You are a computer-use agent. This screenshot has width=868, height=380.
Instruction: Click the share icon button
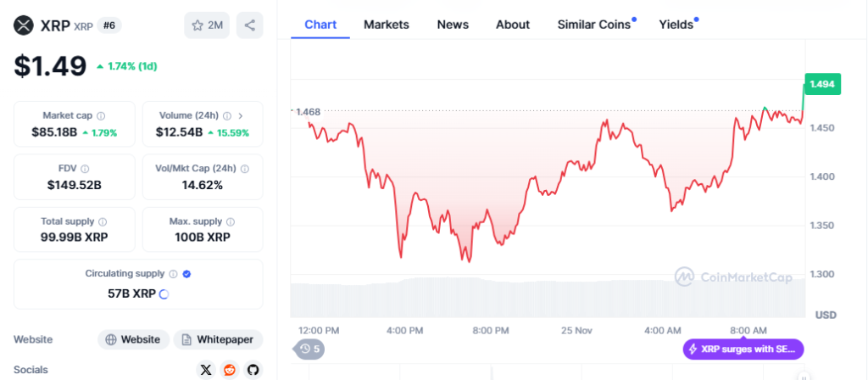(x=249, y=25)
